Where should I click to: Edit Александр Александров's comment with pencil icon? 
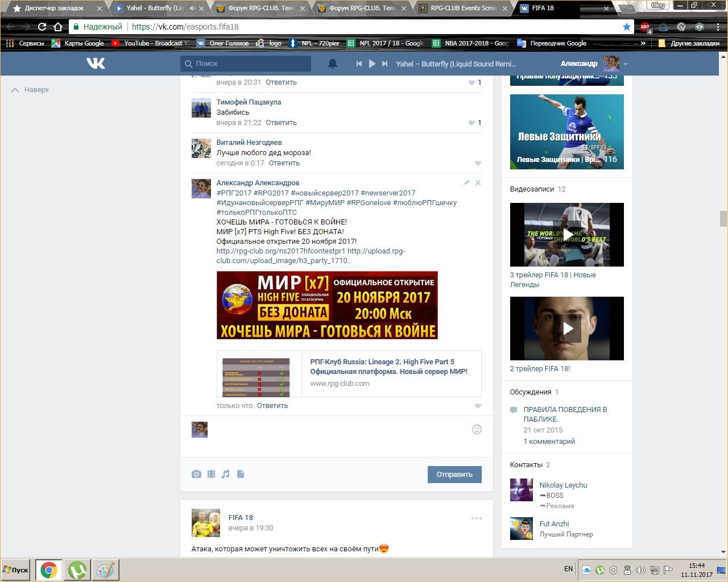(x=466, y=182)
